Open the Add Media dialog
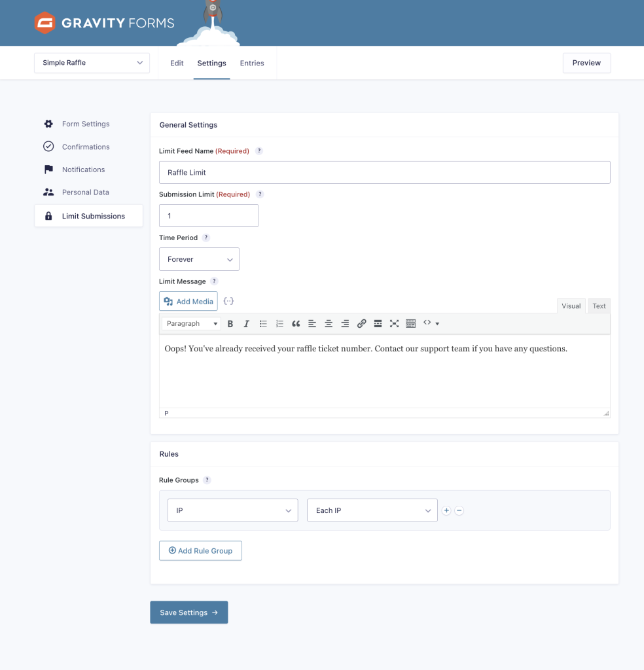Viewport: 644px width, 670px height. point(188,301)
